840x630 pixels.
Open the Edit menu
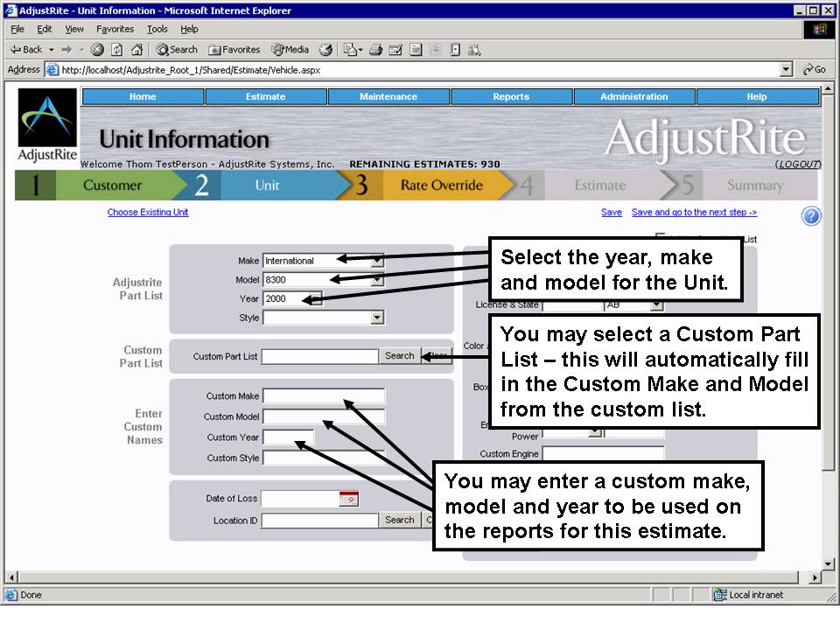click(45, 29)
